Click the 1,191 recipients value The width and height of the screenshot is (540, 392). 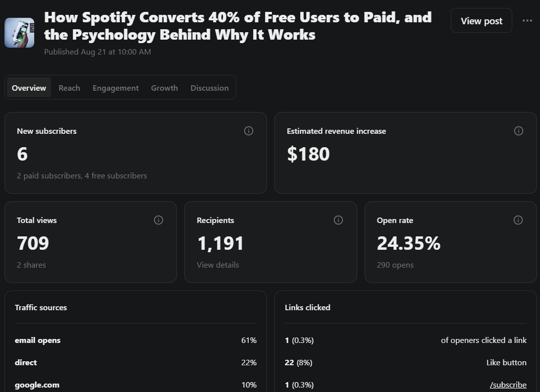coord(220,243)
